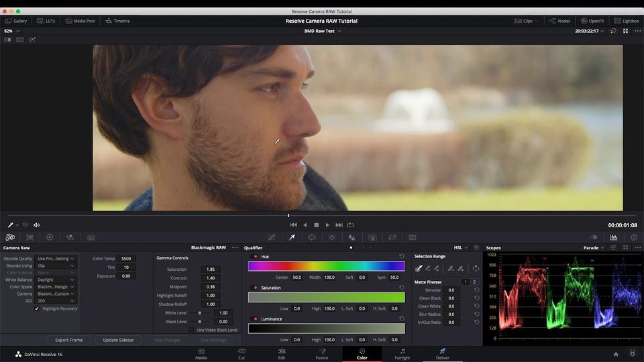Reset the Hue qualifier values
The width and height of the screenshot is (644, 362).
pos(402,257)
